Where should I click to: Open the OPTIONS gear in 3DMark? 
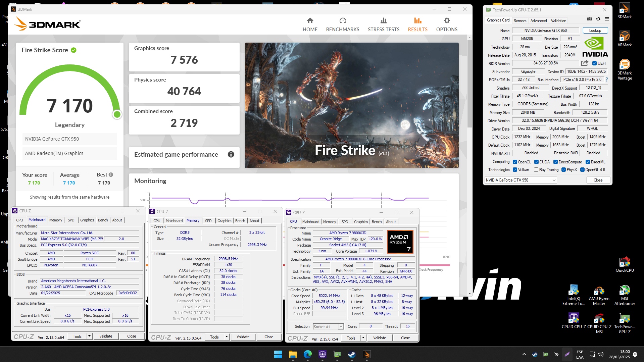pyautogui.click(x=447, y=25)
